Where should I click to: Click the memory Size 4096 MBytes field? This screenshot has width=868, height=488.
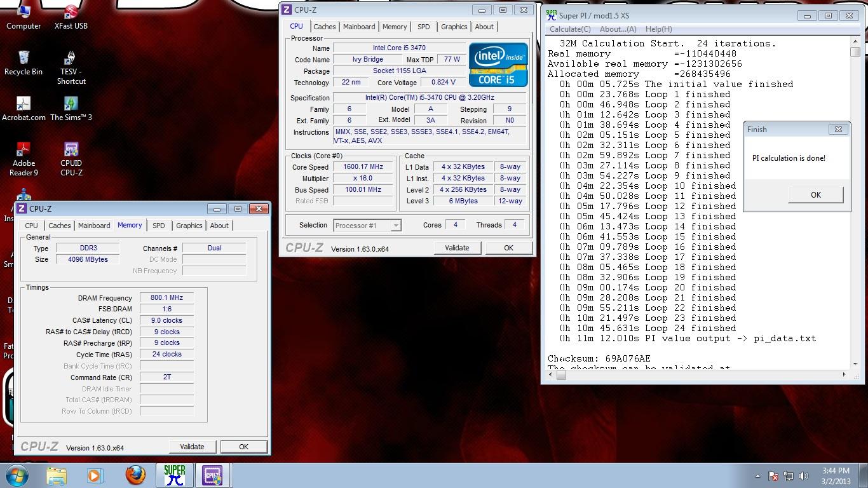[x=88, y=259]
